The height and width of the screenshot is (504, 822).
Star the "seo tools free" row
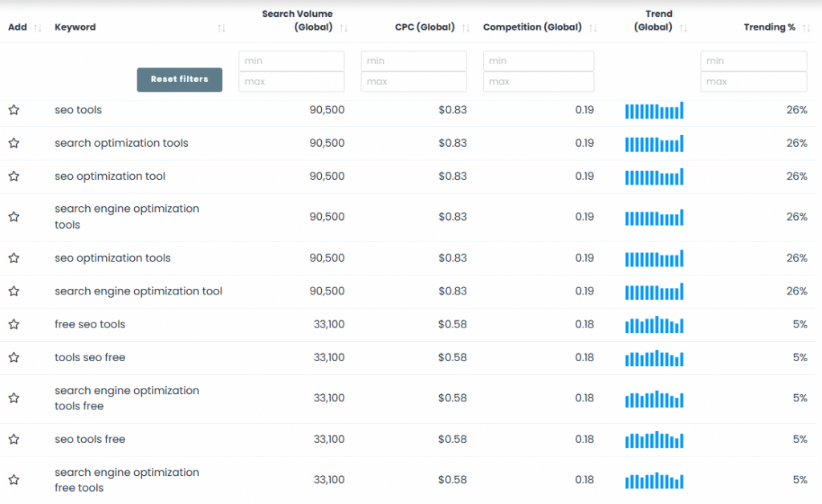click(x=14, y=439)
